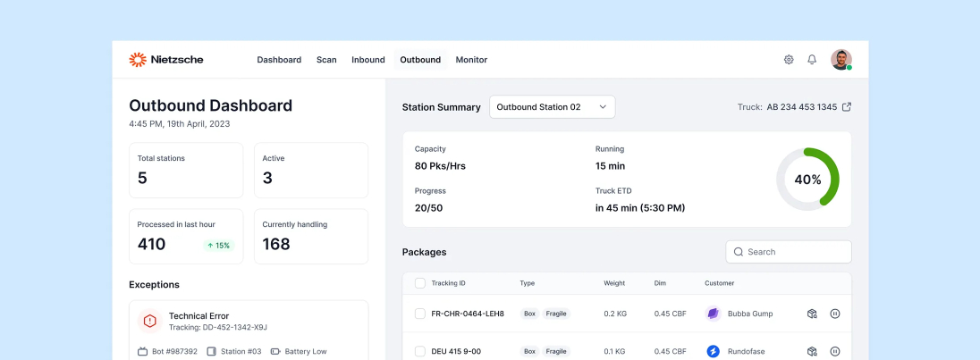Switch to the Inbound tab
Image resolution: width=980 pixels, height=360 pixels.
pyautogui.click(x=368, y=60)
